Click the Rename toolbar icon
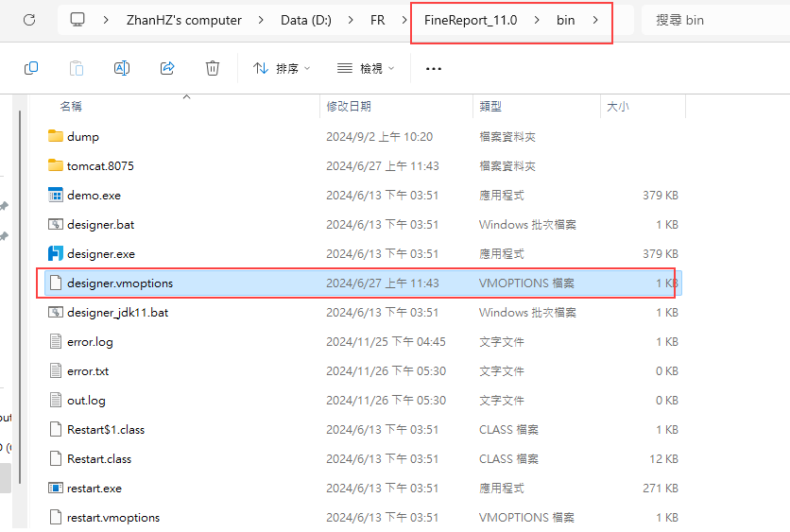Screen dimensions: 790x532 [x=122, y=68]
